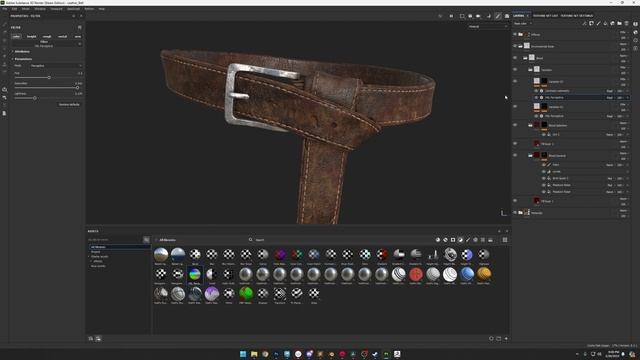Click the video camera icon above viewport
This screenshot has height=360, width=640.
[478, 16]
